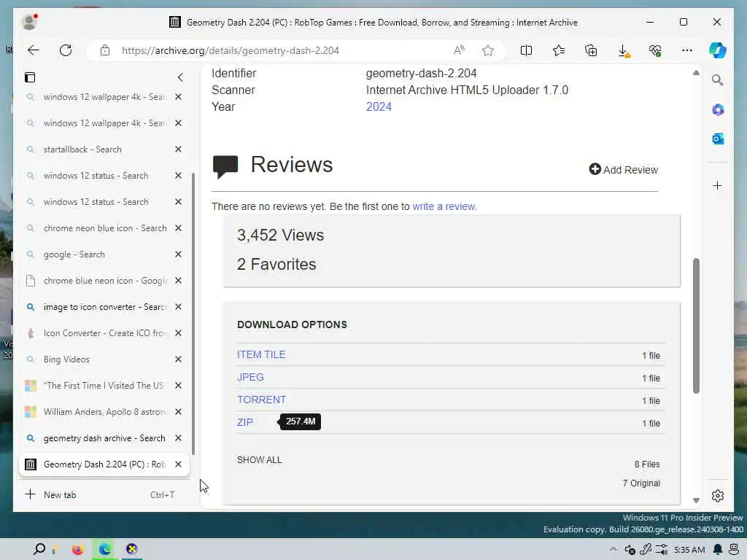
Task: Open chrome neon blue icon - Search tab
Action: 97,228
